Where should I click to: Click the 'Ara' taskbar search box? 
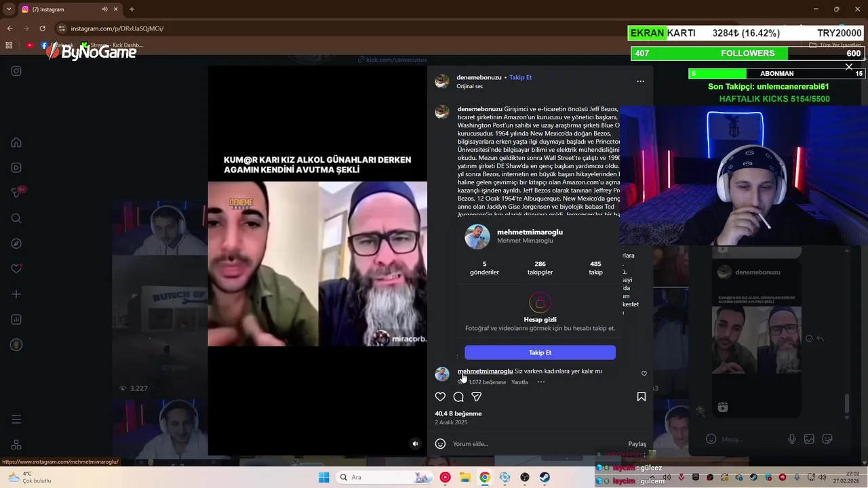(384, 477)
